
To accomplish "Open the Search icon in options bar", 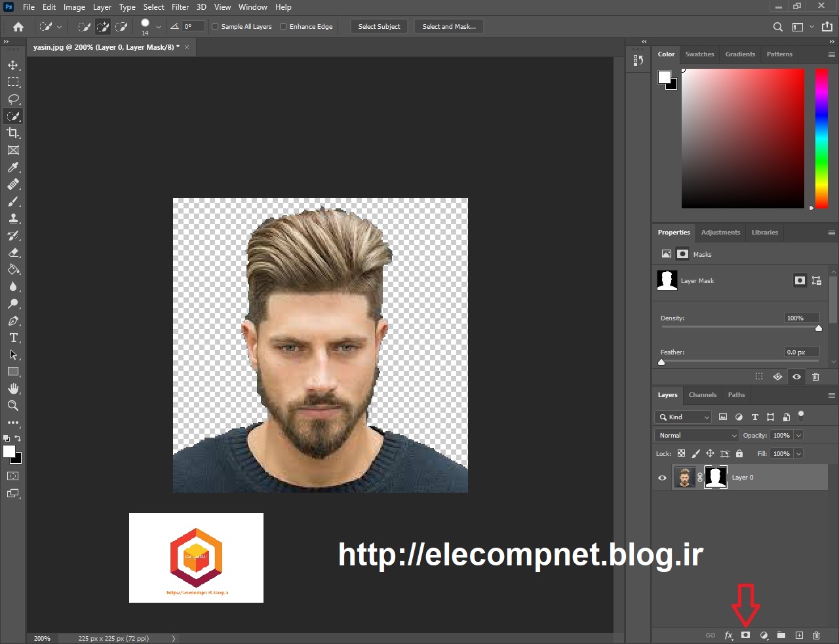I will (778, 27).
